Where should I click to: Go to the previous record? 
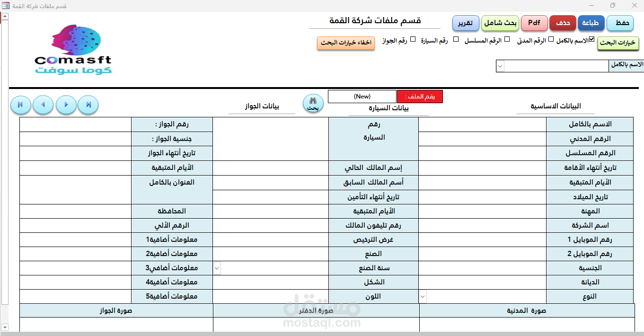click(44, 105)
